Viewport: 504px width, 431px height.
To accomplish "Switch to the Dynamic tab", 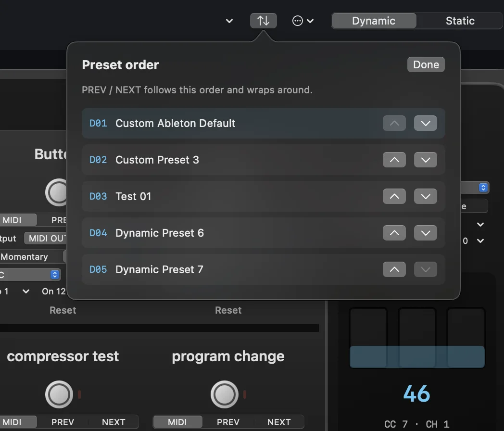I will tap(374, 21).
